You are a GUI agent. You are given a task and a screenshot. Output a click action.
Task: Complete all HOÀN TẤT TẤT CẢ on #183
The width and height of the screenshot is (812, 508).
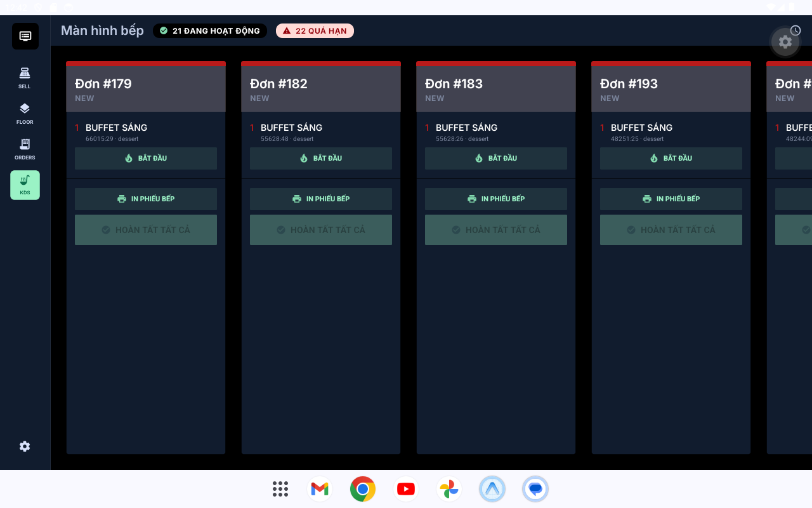496,230
